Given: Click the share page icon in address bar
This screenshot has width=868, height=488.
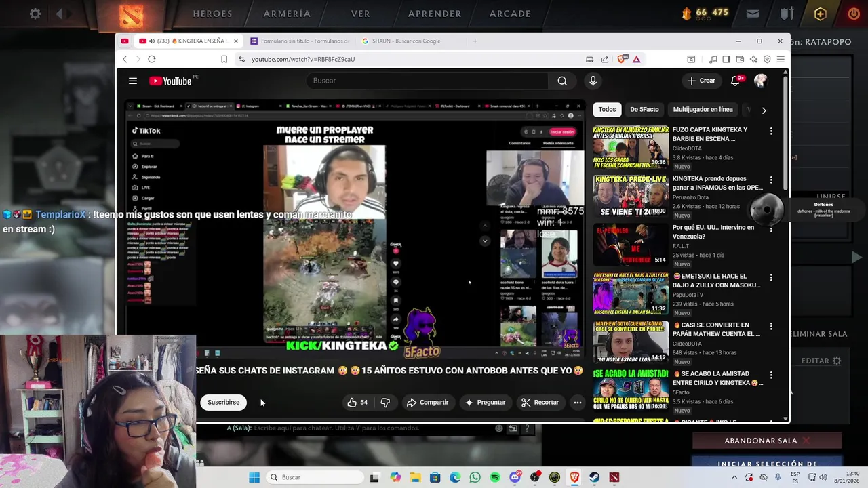Looking at the screenshot, I should (x=604, y=59).
